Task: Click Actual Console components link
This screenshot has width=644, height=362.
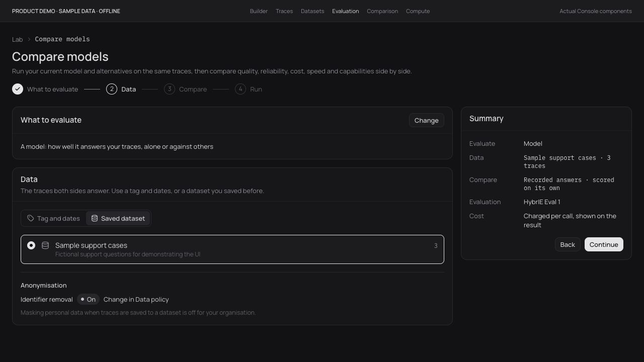Action: [x=596, y=11]
